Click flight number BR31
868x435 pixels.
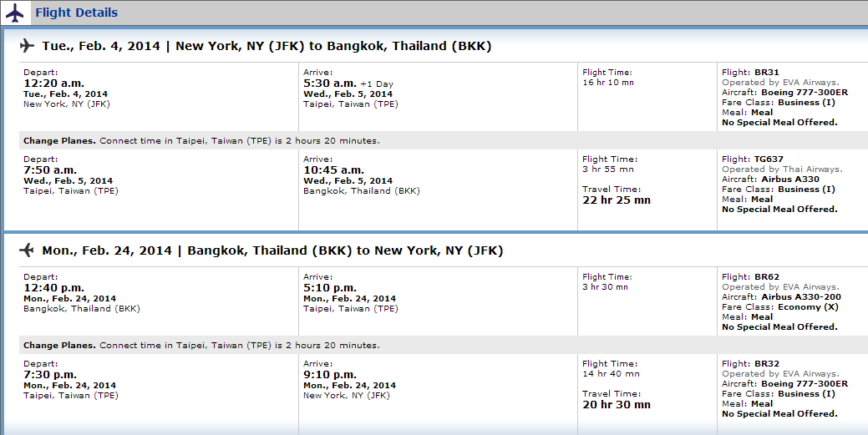(767, 72)
